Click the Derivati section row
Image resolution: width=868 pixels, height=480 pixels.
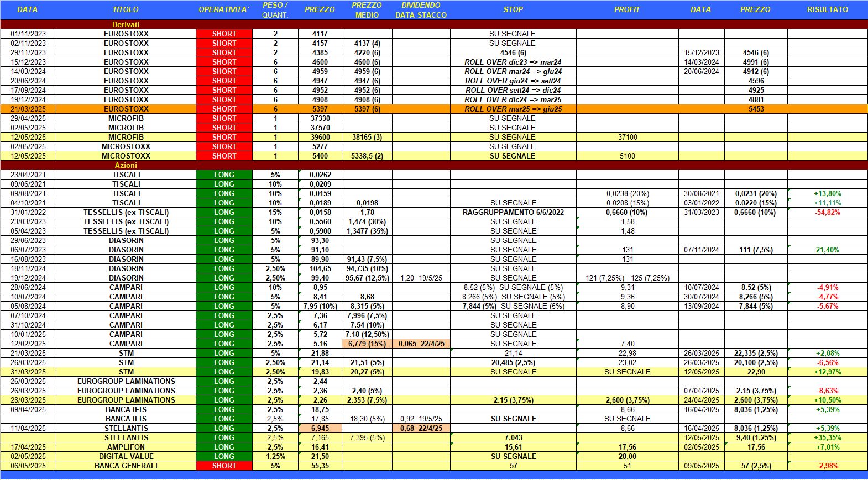(x=434, y=24)
